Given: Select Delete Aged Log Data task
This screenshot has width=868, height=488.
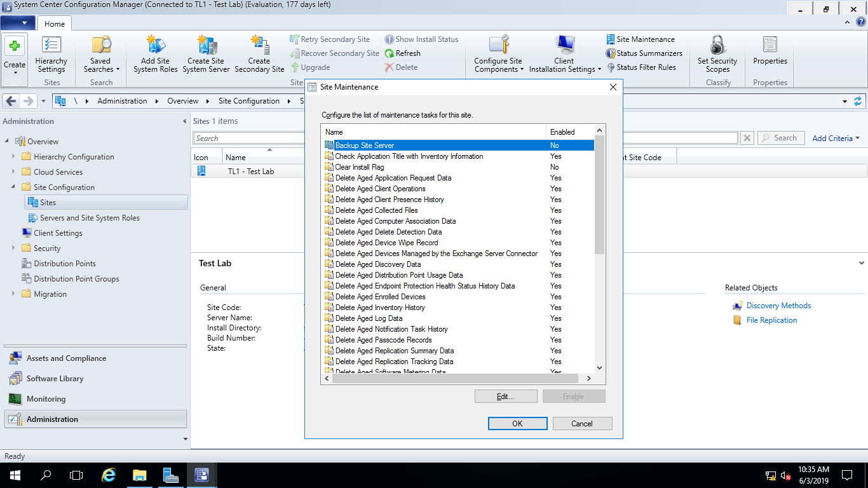Looking at the screenshot, I should click(x=458, y=318).
